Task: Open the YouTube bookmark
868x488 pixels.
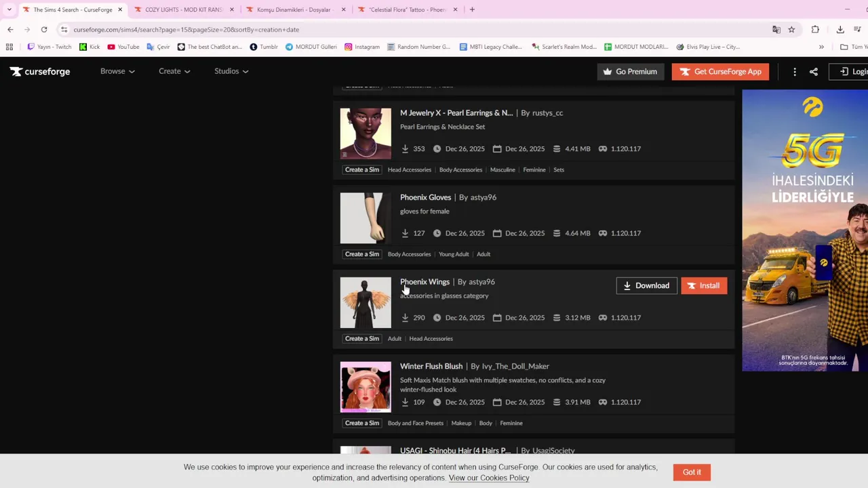Action: (123, 47)
